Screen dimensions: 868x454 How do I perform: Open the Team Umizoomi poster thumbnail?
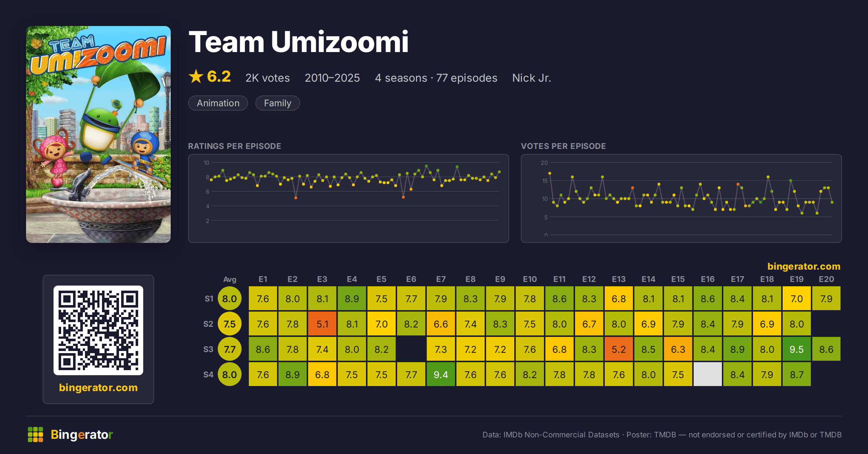click(98, 134)
